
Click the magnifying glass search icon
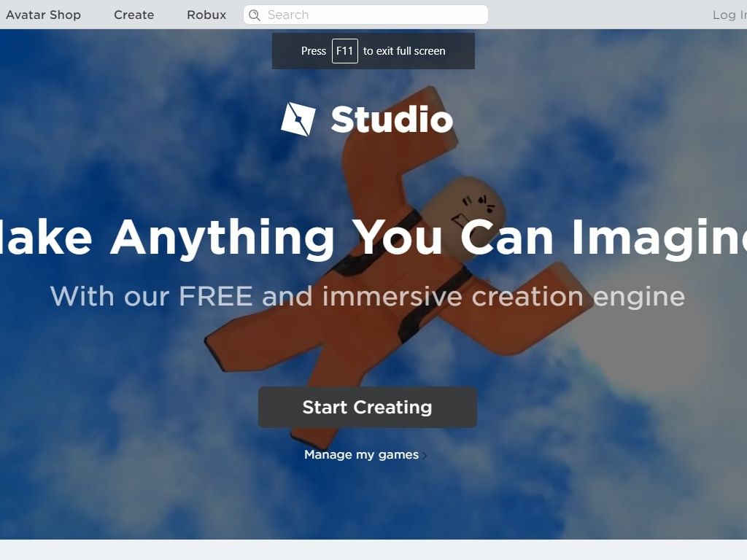pos(255,15)
